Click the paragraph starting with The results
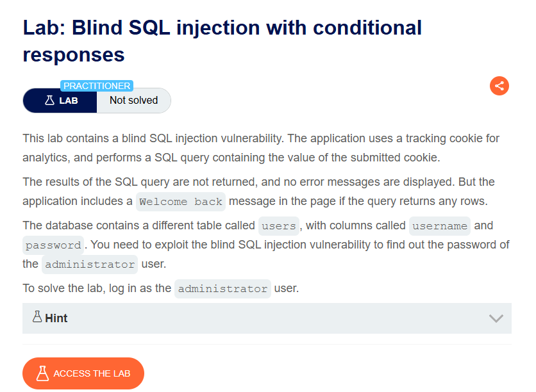 tap(259, 192)
